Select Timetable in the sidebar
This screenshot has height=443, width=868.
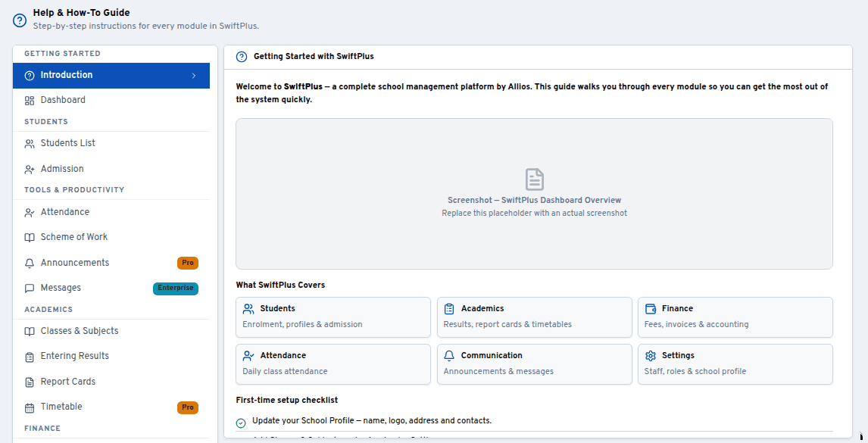111,407
